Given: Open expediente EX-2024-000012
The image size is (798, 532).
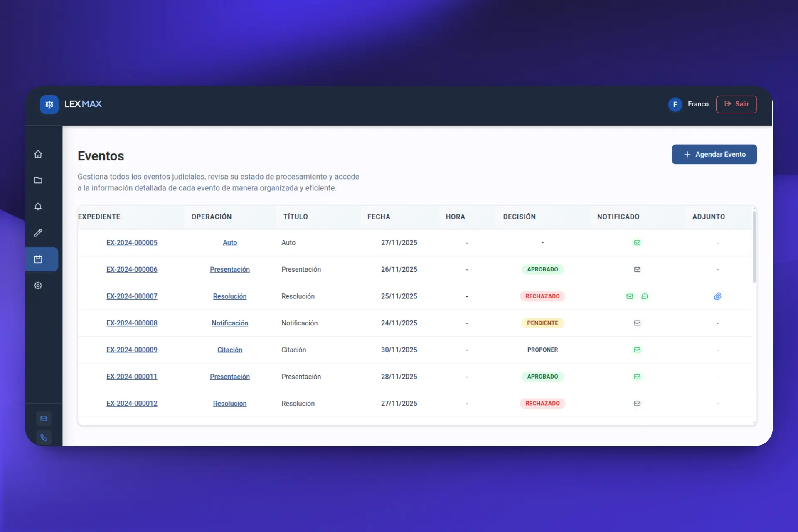Looking at the screenshot, I should click(132, 404).
